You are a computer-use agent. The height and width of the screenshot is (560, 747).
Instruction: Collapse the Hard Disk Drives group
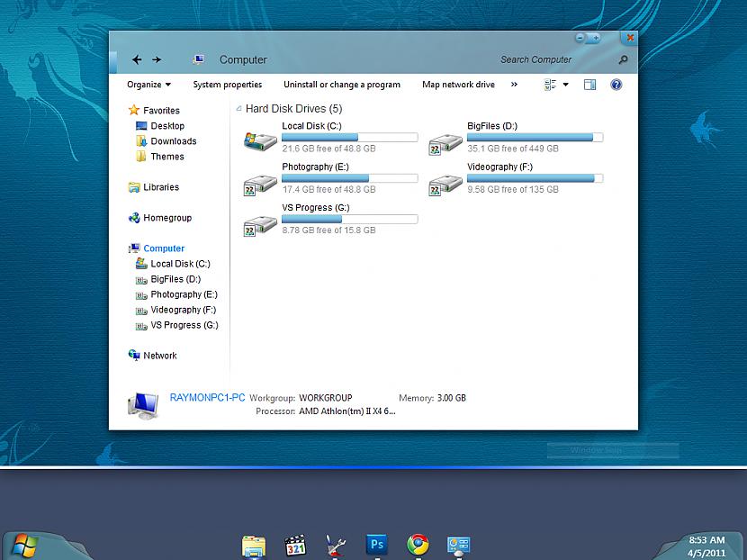coord(238,109)
